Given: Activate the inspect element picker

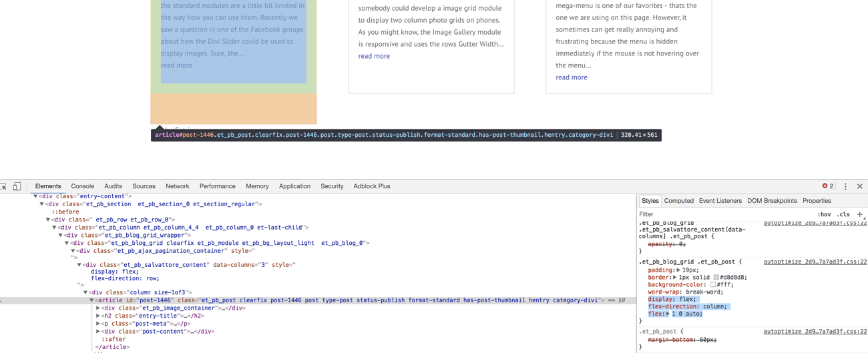Looking at the screenshot, I should [3, 187].
